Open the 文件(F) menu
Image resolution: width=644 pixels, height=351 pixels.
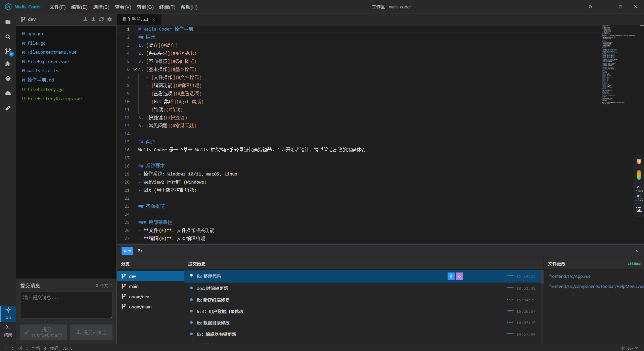coord(57,7)
